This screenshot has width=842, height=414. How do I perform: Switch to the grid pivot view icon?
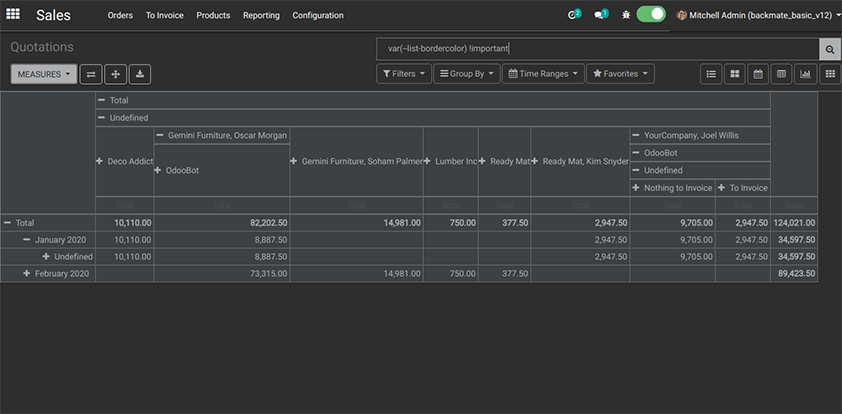coord(830,74)
